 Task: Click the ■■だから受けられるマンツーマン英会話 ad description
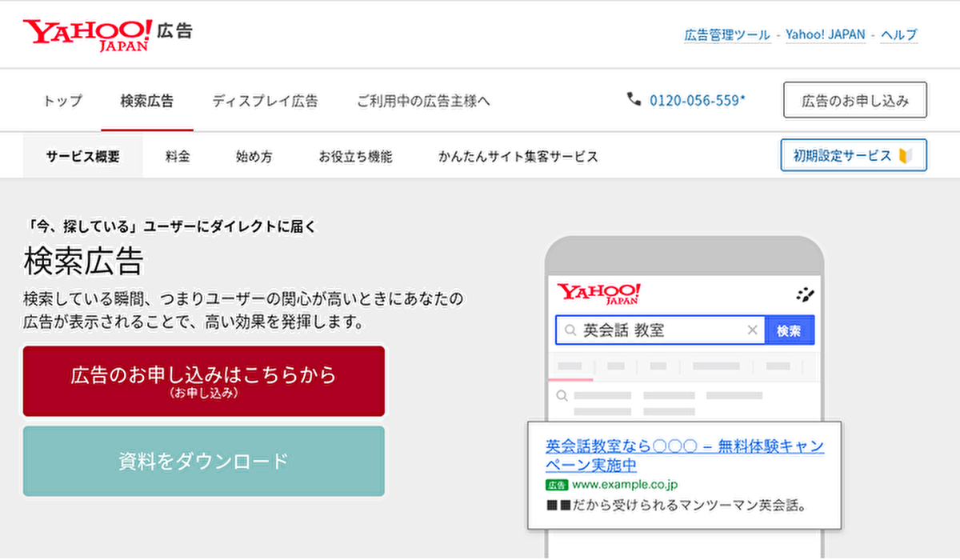tap(677, 506)
